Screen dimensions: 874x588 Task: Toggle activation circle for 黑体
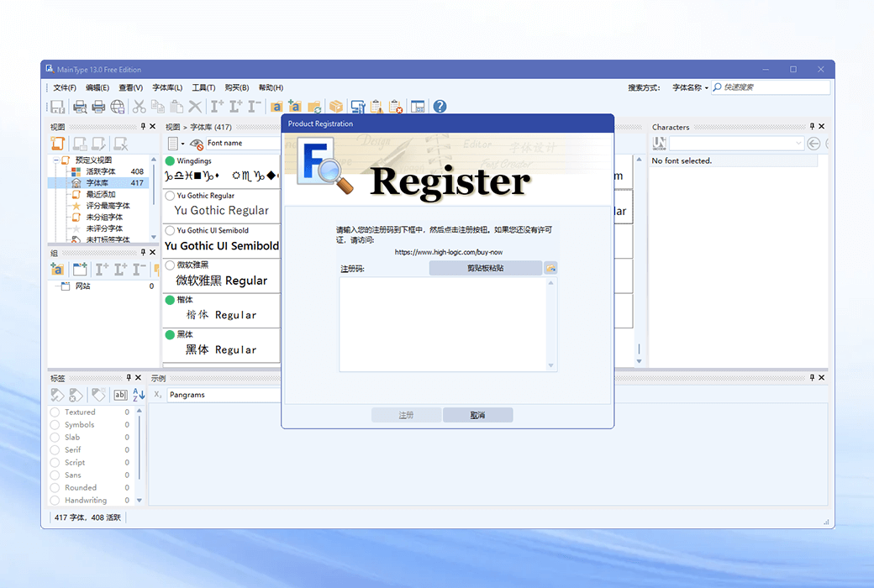coord(170,334)
